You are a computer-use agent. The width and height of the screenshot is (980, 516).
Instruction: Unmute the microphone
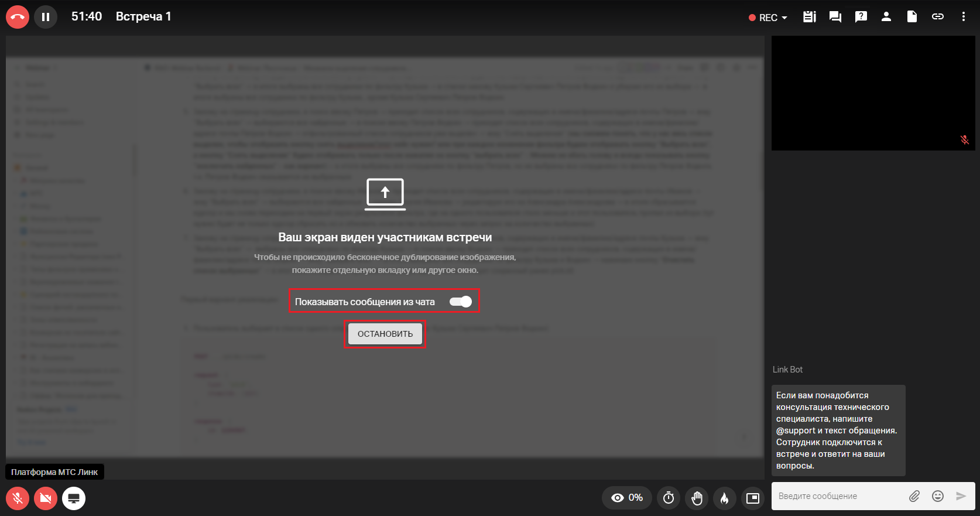[x=18, y=498]
